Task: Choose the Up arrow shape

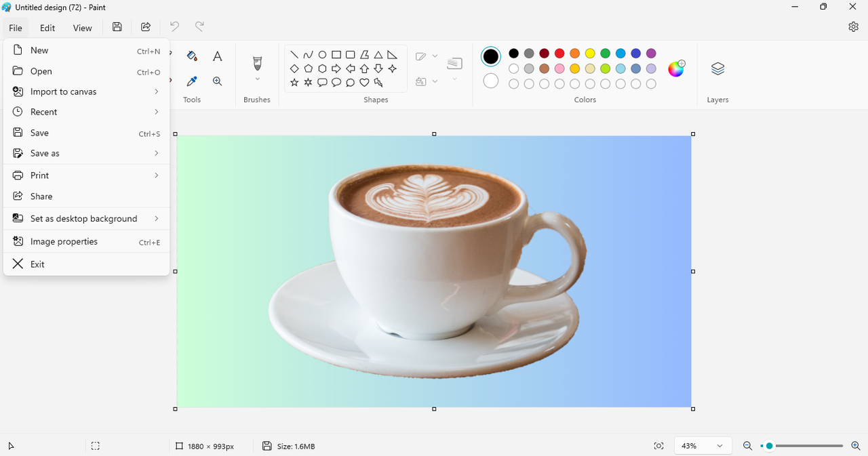Action: (365, 68)
